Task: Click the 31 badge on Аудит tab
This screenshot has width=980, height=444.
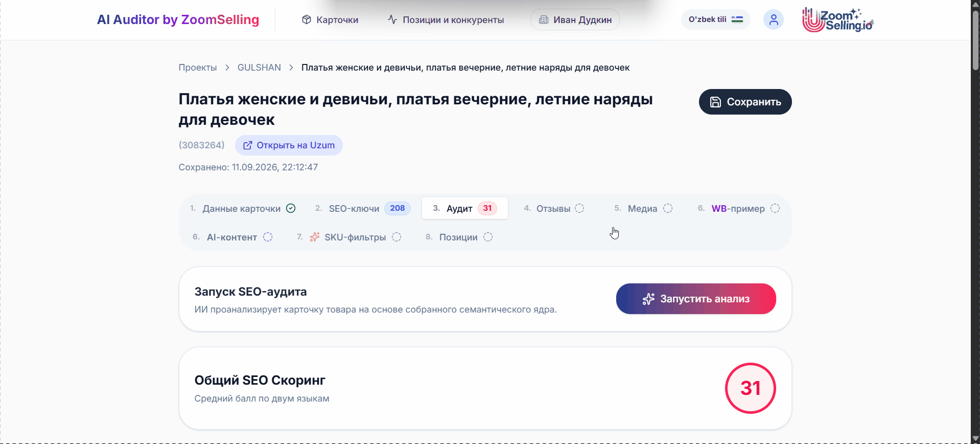Action: tap(487, 208)
